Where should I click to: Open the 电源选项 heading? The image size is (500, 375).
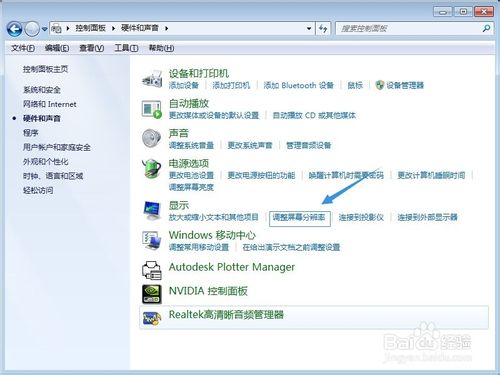point(189,163)
